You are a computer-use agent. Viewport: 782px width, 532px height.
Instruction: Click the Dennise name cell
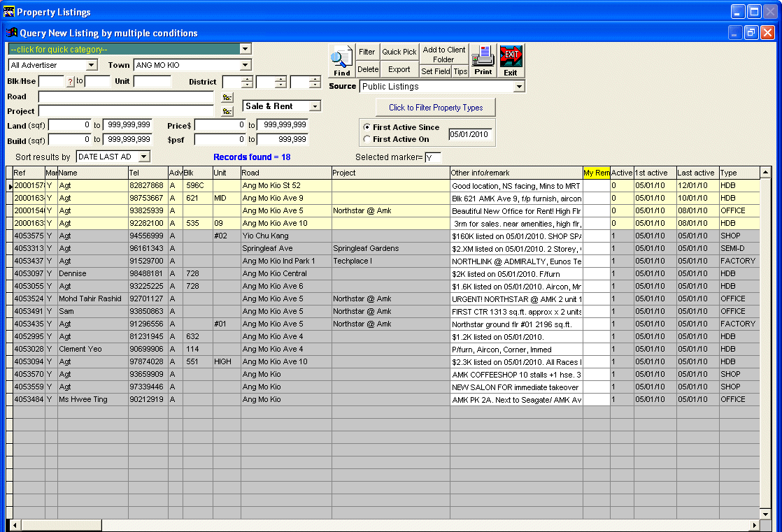(93, 274)
